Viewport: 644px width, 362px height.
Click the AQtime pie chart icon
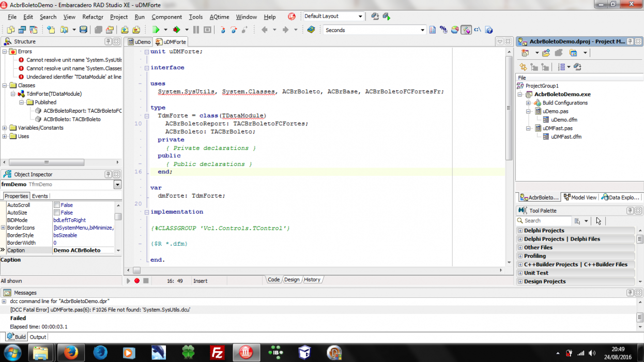click(455, 30)
